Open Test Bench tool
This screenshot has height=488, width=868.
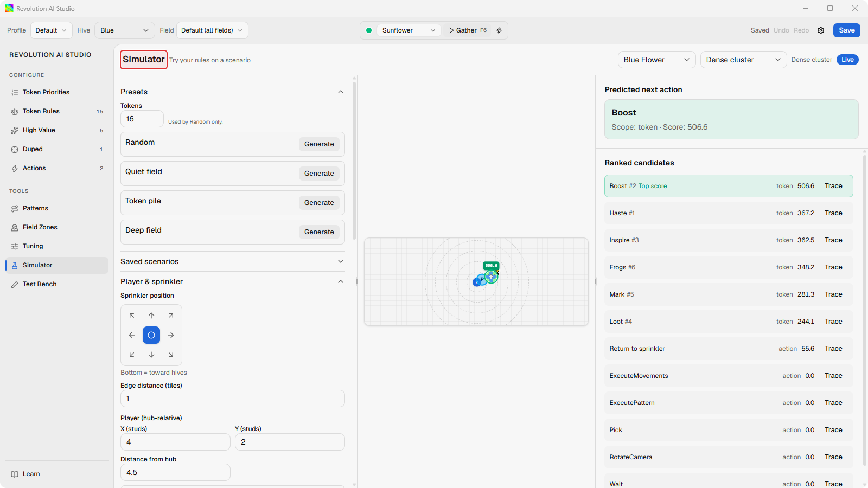click(57, 284)
